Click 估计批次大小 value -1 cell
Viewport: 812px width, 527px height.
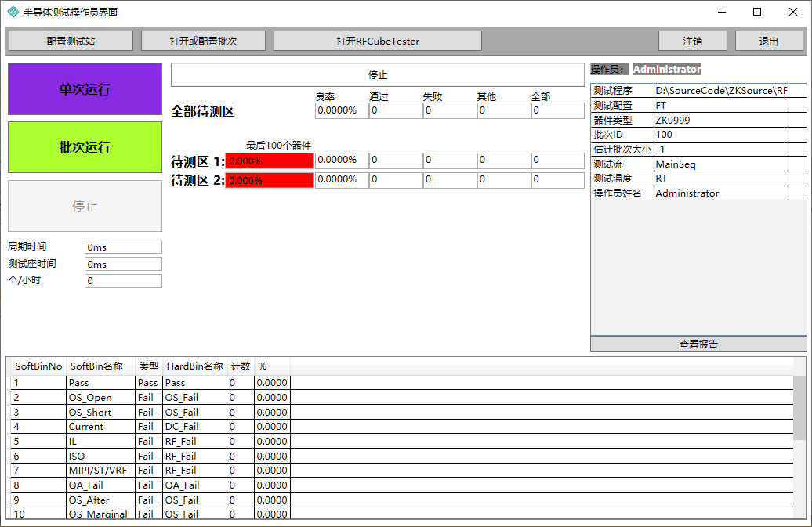pos(721,150)
